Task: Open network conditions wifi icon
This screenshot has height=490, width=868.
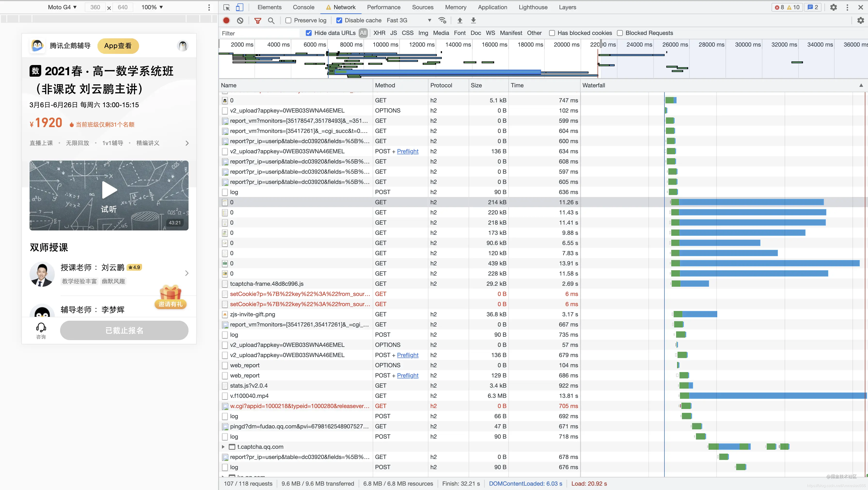Action: click(x=442, y=21)
